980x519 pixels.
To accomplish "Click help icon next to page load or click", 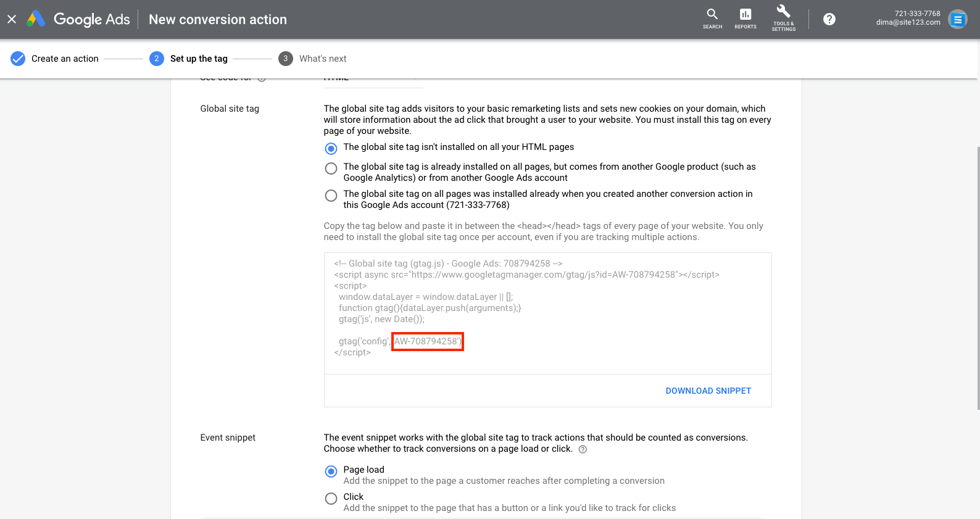I will click(x=583, y=449).
